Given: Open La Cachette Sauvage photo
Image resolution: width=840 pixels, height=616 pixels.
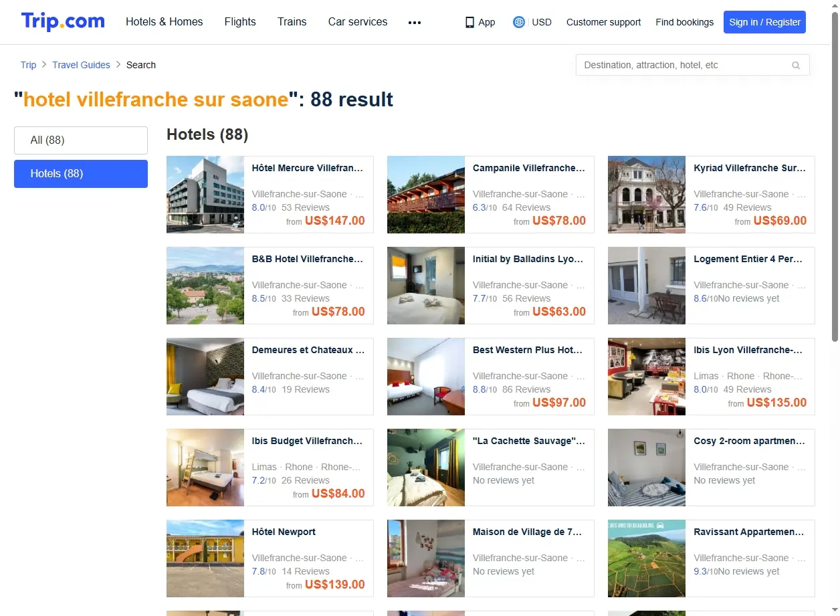Looking at the screenshot, I should coord(426,468).
